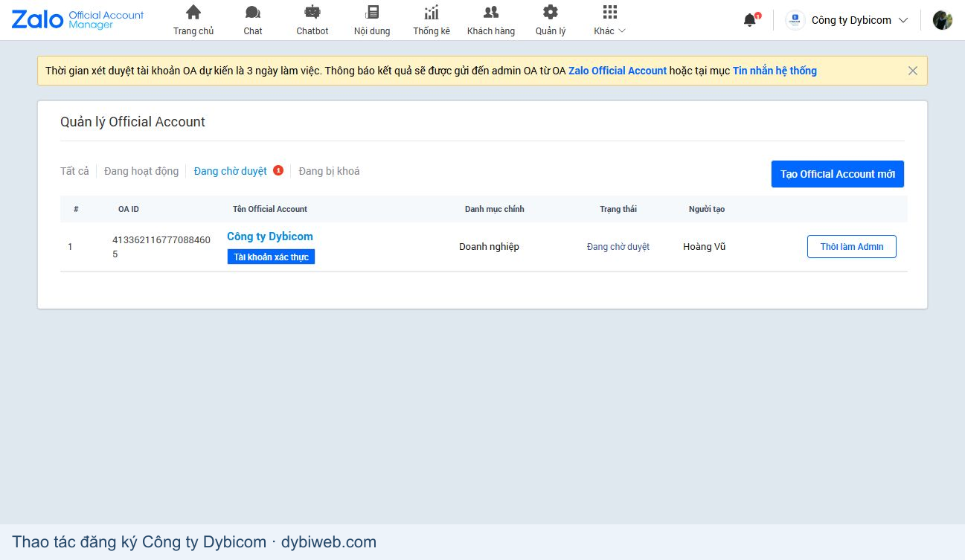Click the Tên Official Account column header

point(270,209)
